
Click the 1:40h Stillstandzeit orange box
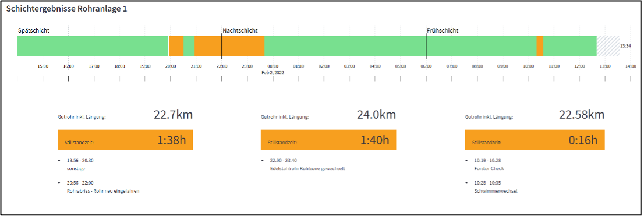(x=328, y=140)
